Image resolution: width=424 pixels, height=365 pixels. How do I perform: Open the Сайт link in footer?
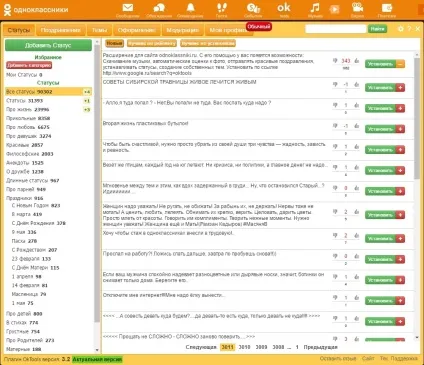(x=368, y=358)
